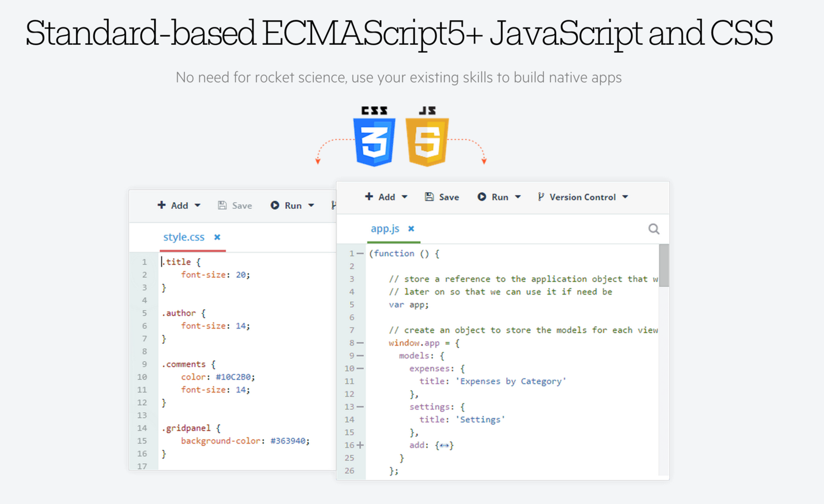Click 'font-size: 20;' declaration
824x504 pixels.
216,275
